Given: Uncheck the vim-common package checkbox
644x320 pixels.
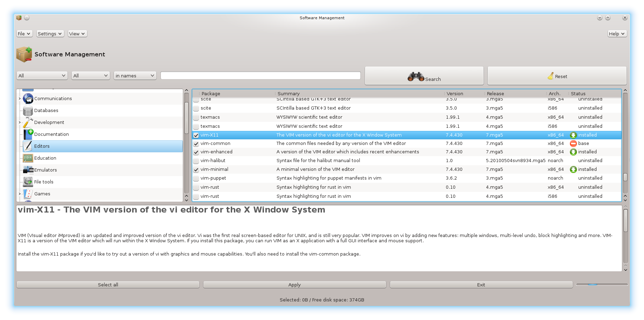Looking at the screenshot, I should (196, 144).
